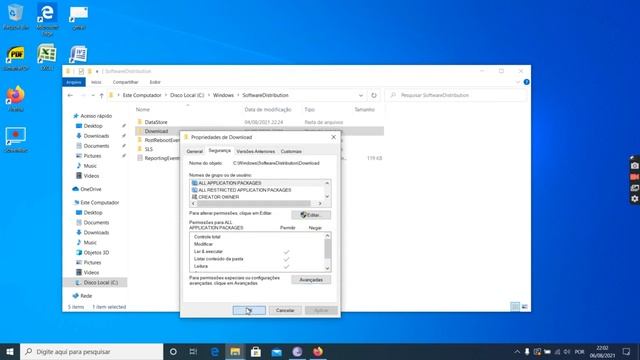Sort by Data de modificação column
This screenshot has width=640, height=360.
[x=268, y=109]
